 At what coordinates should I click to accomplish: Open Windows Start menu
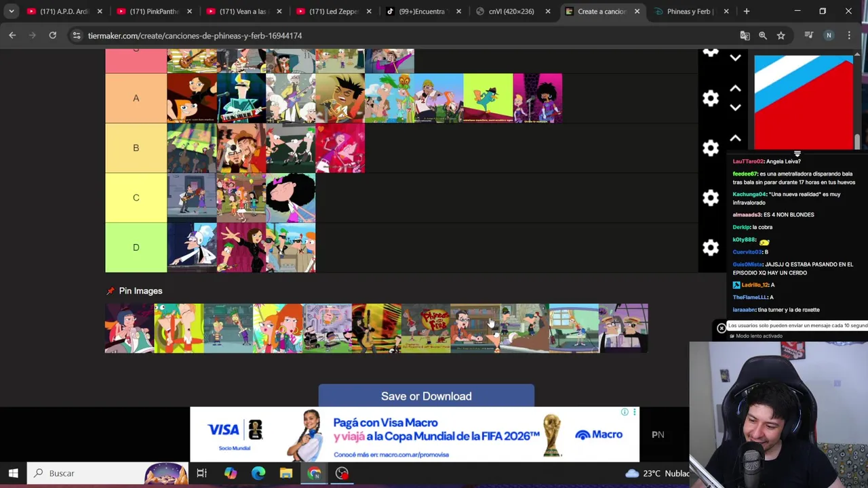(13, 473)
